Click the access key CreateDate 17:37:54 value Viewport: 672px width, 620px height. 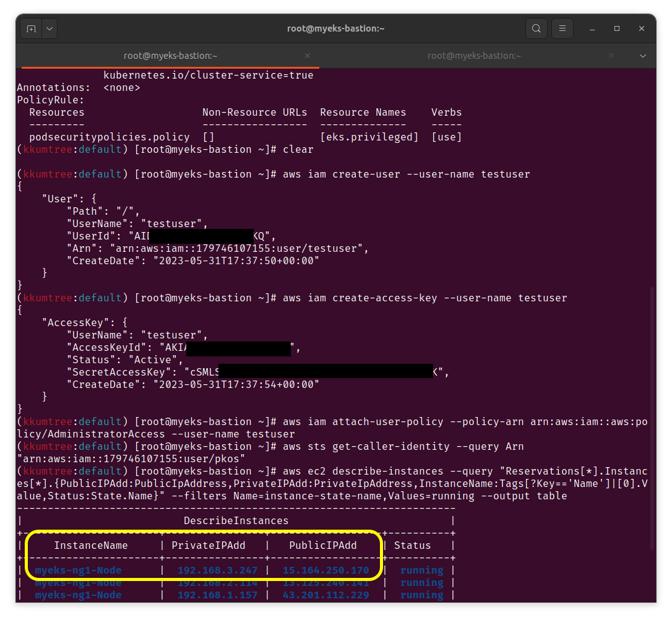pyautogui.click(x=236, y=385)
